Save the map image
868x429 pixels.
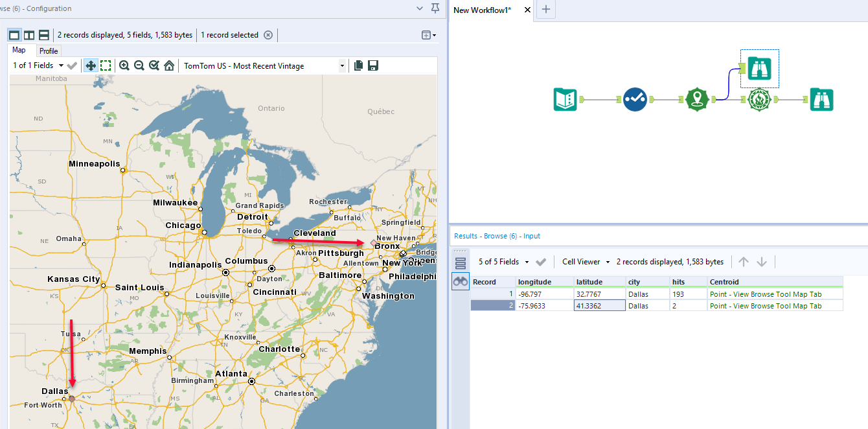(x=373, y=65)
